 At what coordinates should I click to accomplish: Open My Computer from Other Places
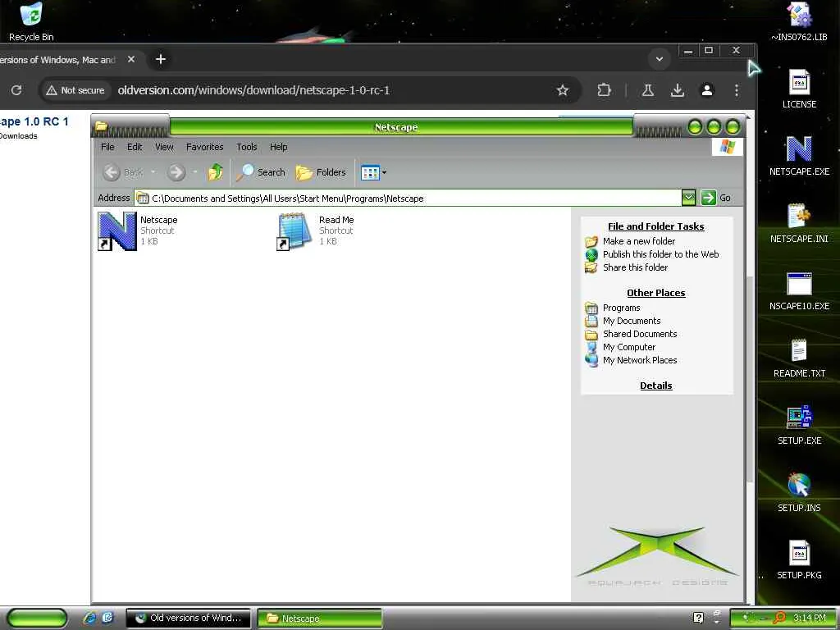[629, 347]
